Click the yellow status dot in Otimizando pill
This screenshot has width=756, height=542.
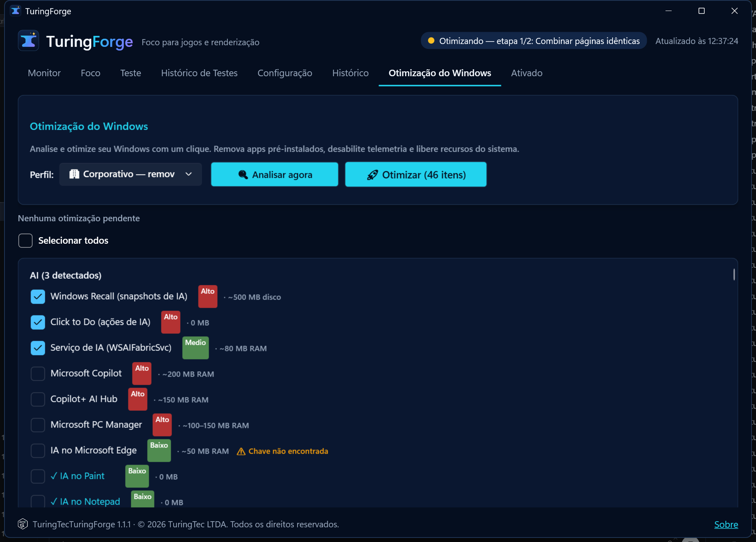tap(431, 41)
